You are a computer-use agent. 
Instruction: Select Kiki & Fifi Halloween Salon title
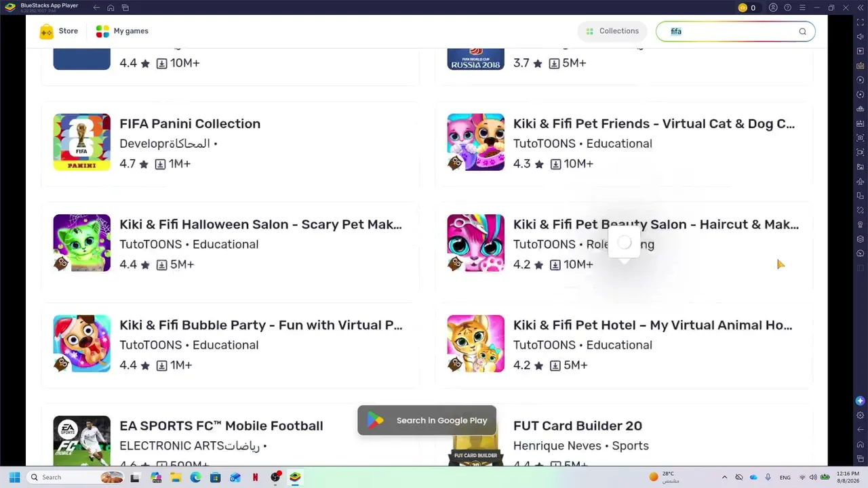[260, 224]
